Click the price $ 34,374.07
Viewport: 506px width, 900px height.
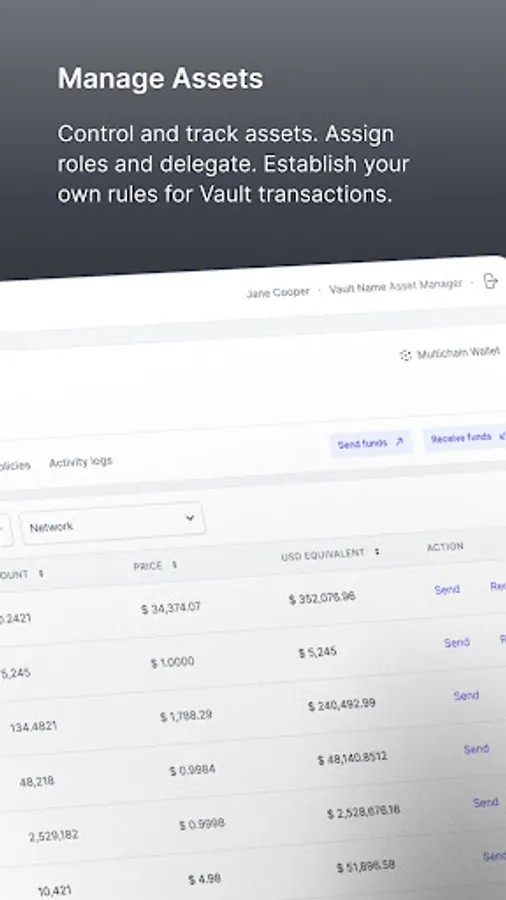171,608
